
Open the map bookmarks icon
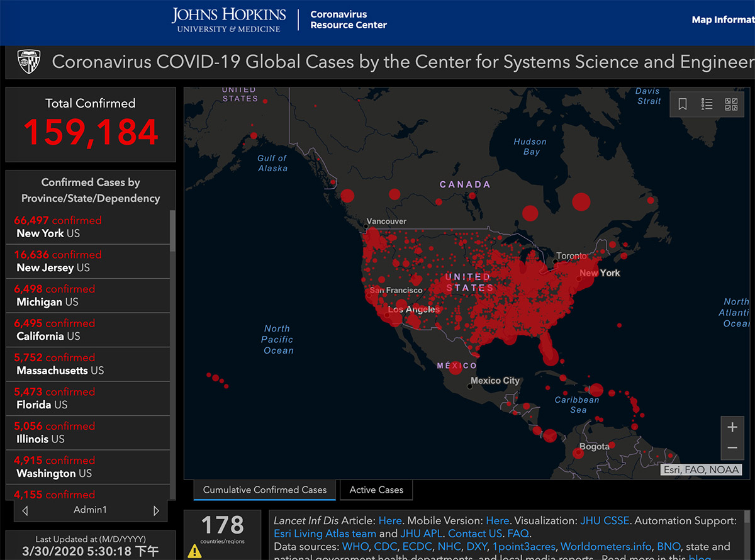(683, 104)
